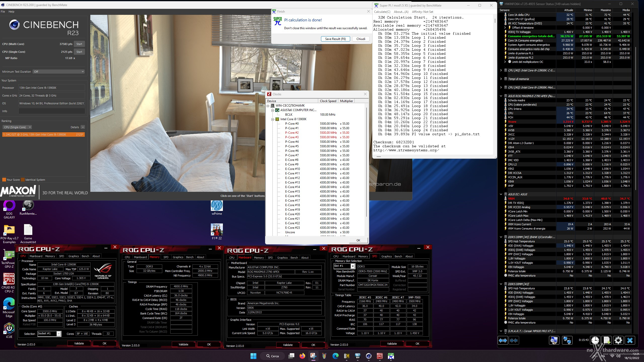
Task: Click the Windows taskbar Cerca search box
Action: [272, 356]
